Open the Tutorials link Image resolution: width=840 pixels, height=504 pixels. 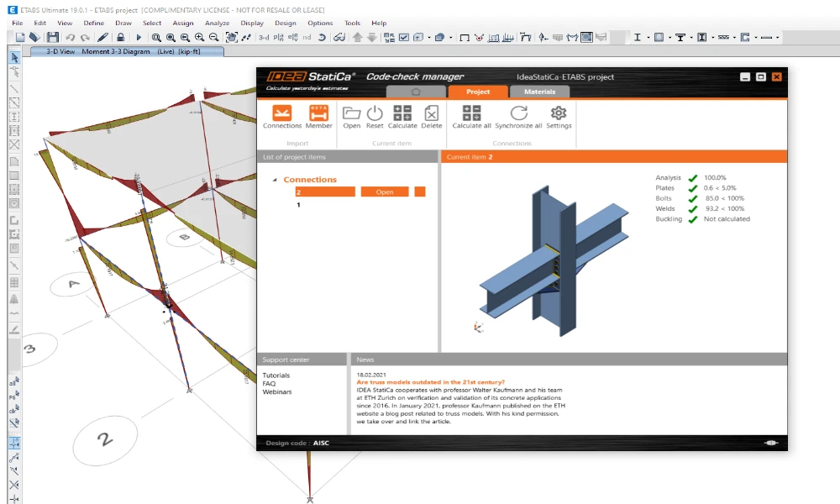coord(276,375)
